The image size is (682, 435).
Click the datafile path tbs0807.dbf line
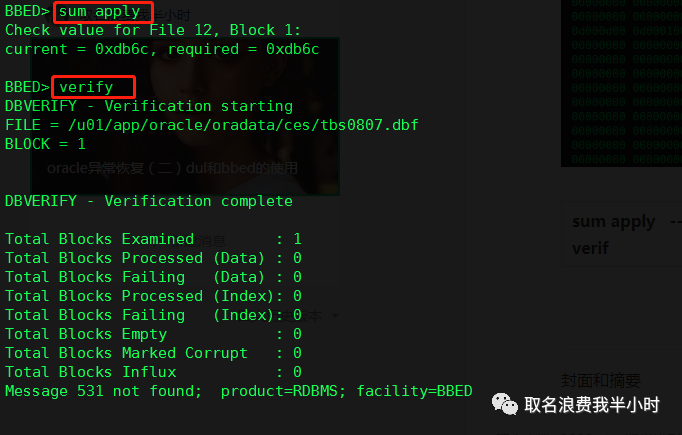(x=211, y=125)
